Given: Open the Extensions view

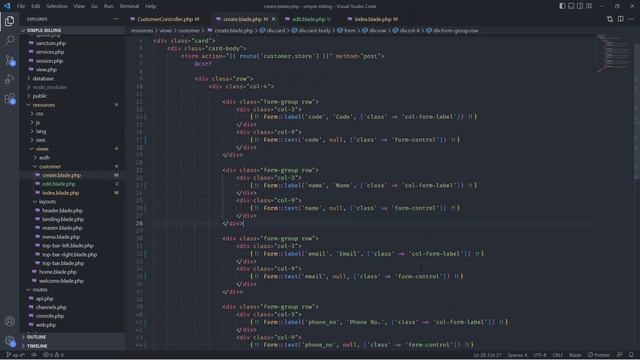Looking at the screenshot, I should click(9, 98).
